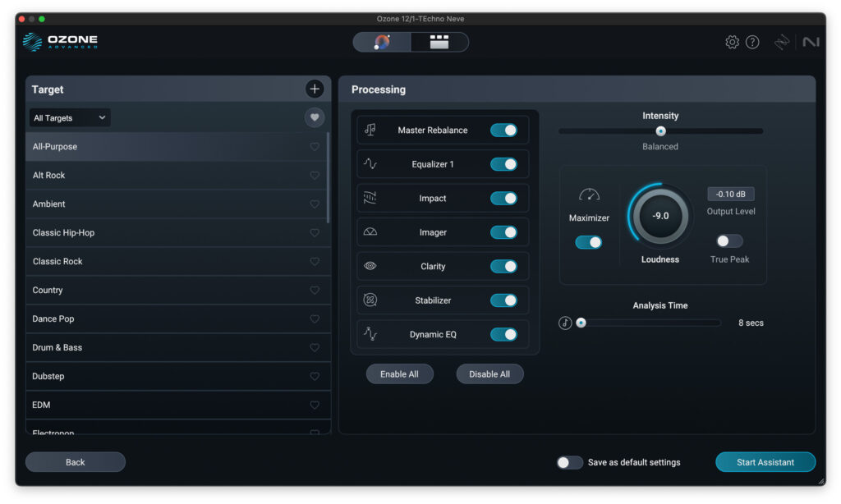Click the Loudness knob
841x504 pixels.
pyautogui.click(x=660, y=216)
